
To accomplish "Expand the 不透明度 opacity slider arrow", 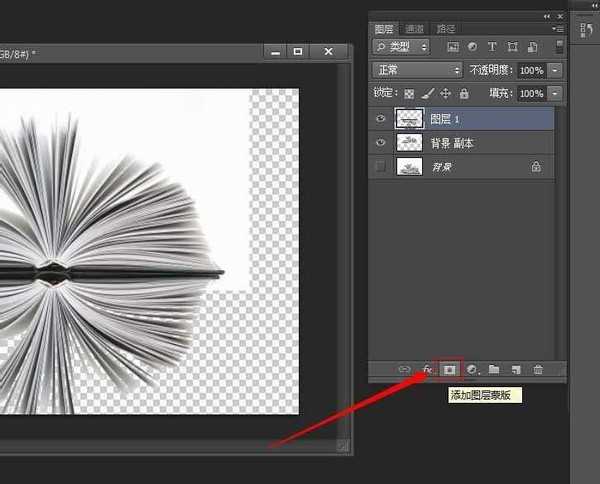I will coord(555,70).
